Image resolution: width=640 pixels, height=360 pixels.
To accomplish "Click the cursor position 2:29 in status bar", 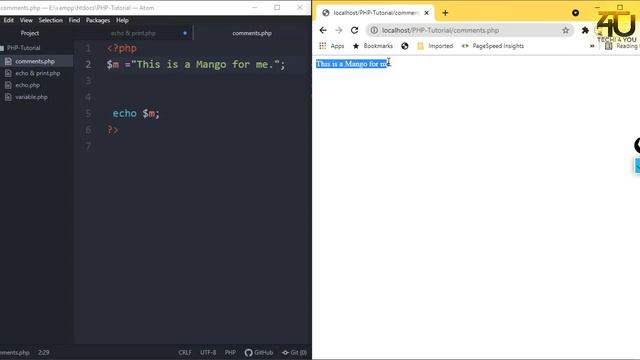I will pyautogui.click(x=44, y=352).
